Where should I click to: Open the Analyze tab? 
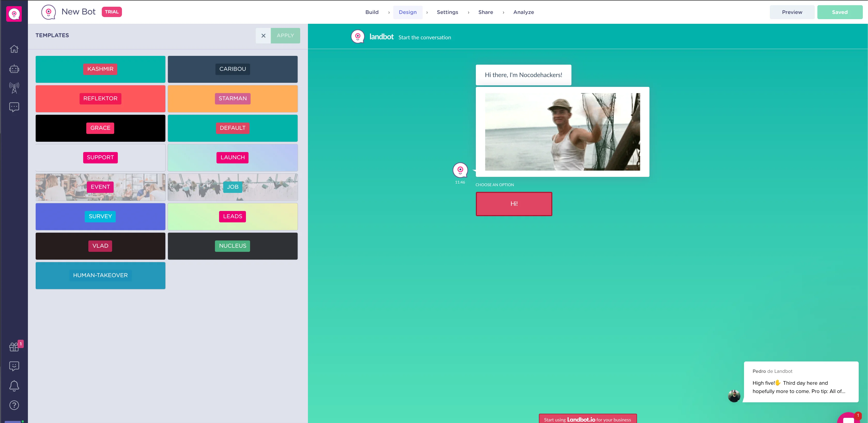(x=523, y=12)
